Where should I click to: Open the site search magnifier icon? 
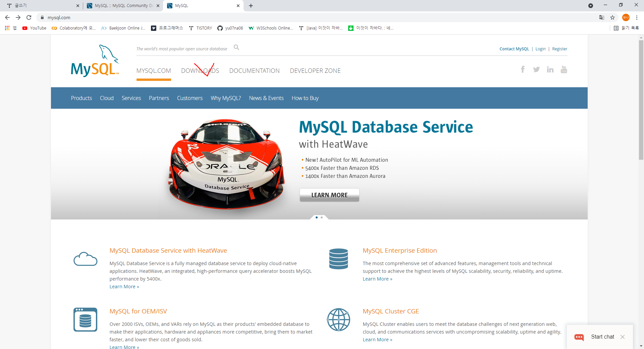coord(236,47)
